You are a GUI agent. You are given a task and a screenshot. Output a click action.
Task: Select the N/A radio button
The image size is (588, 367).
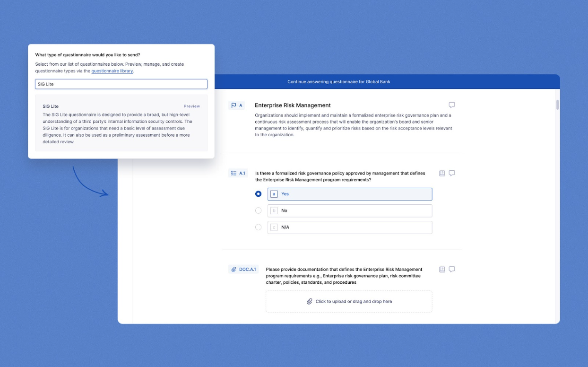tap(258, 227)
